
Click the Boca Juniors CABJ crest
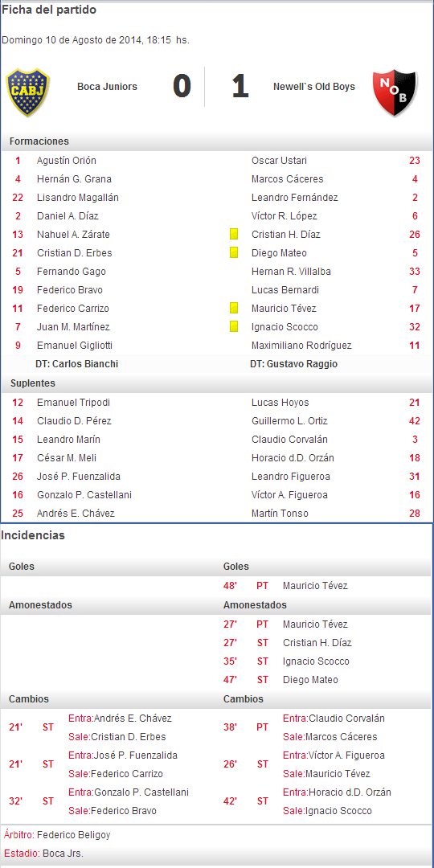pyautogui.click(x=27, y=92)
